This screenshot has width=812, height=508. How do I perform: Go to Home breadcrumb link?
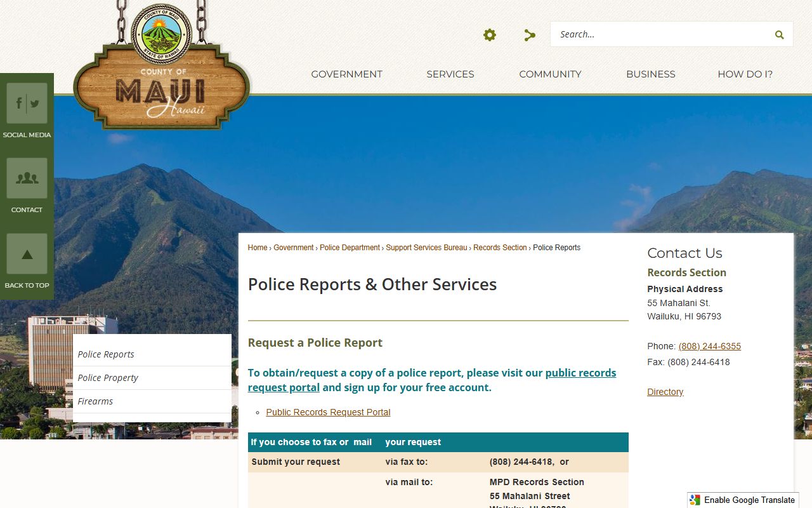point(258,248)
